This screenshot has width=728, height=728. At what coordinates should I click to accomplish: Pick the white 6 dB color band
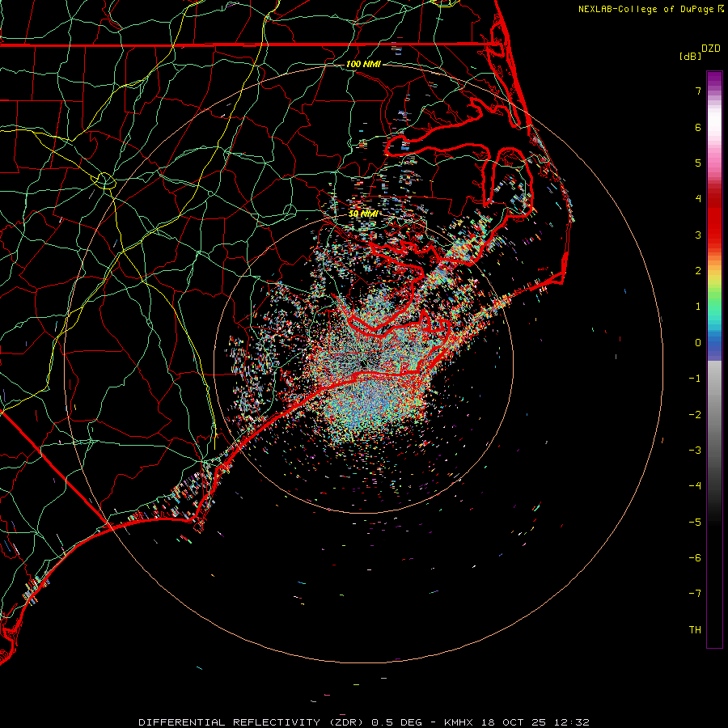tap(714, 127)
